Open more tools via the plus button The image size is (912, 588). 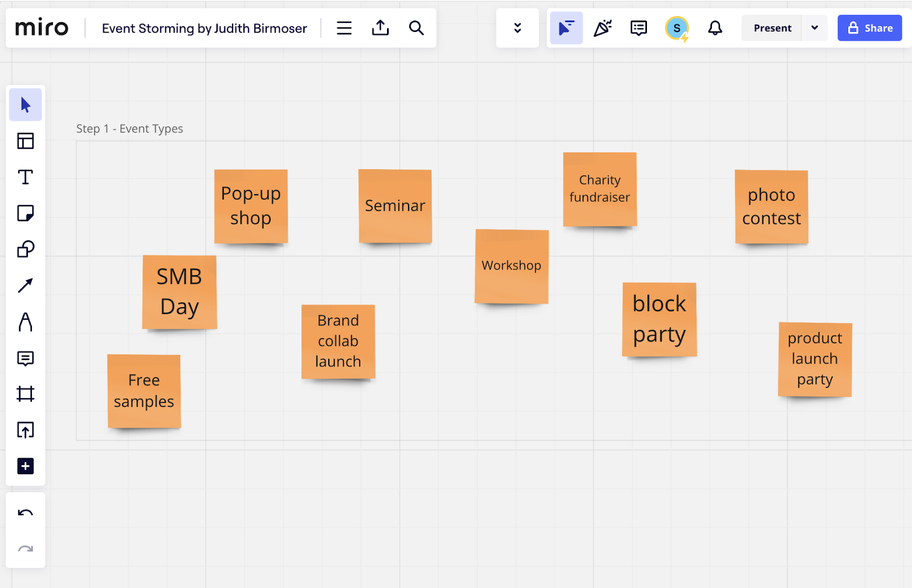[x=25, y=465]
